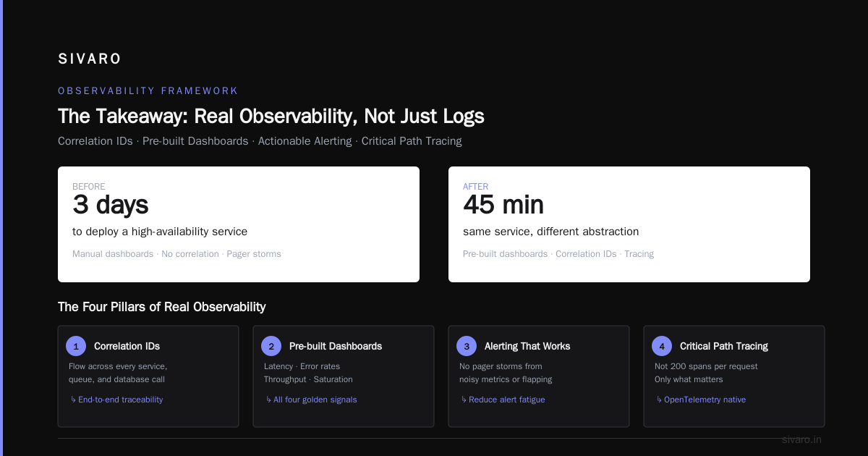Click 'Manual dashboards · No correlation · Pager storms'
Viewport: 868px width, 456px height.
click(x=176, y=254)
